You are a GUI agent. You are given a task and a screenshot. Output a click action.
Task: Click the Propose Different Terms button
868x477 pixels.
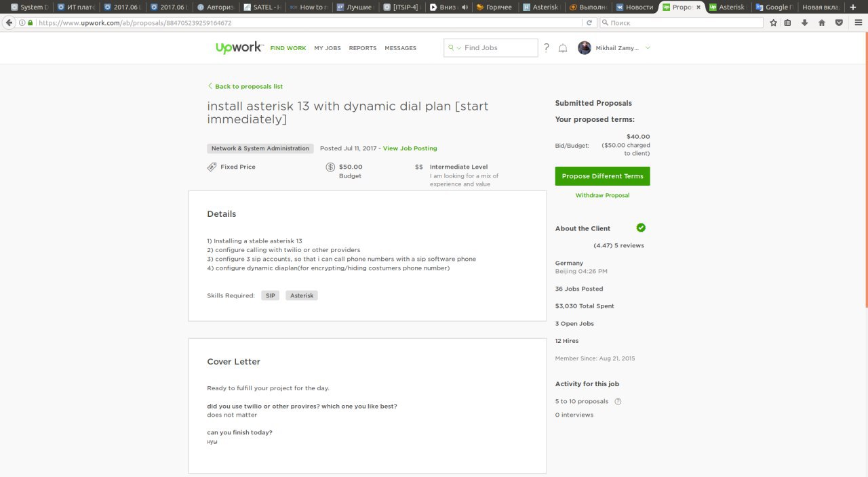pos(603,176)
